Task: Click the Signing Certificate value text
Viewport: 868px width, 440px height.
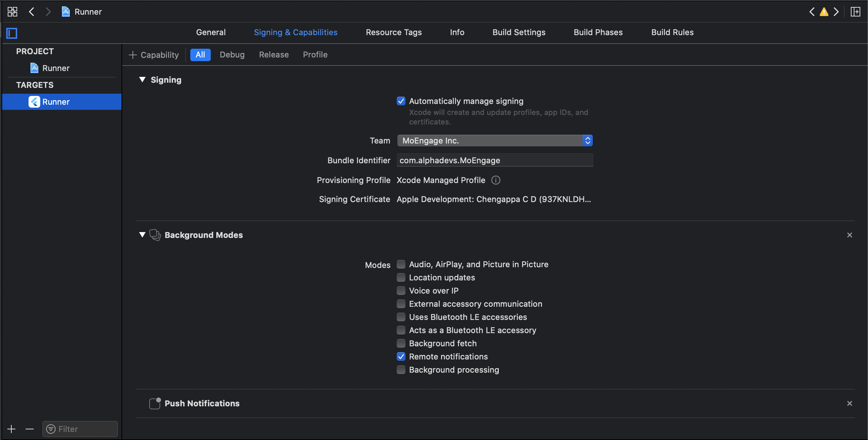Action: click(x=494, y=199)
